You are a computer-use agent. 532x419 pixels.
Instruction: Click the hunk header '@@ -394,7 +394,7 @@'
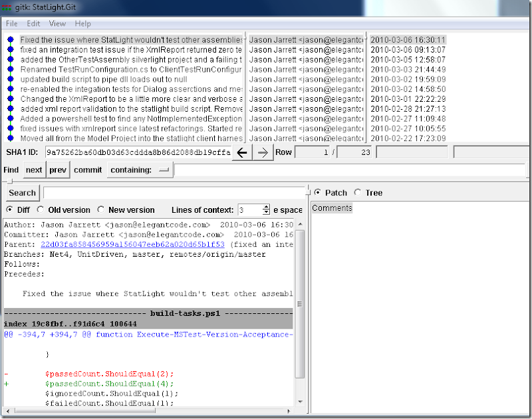pyautogui.click(x=148, y=335)
